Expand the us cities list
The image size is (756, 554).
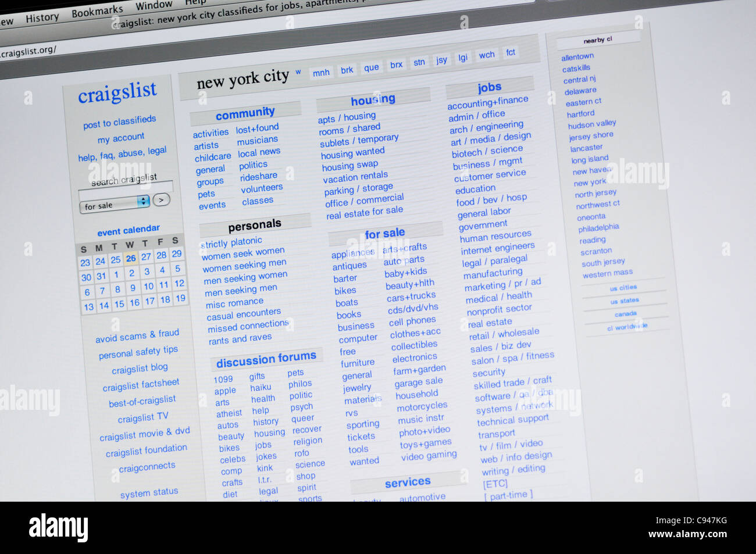pos(623,288)
